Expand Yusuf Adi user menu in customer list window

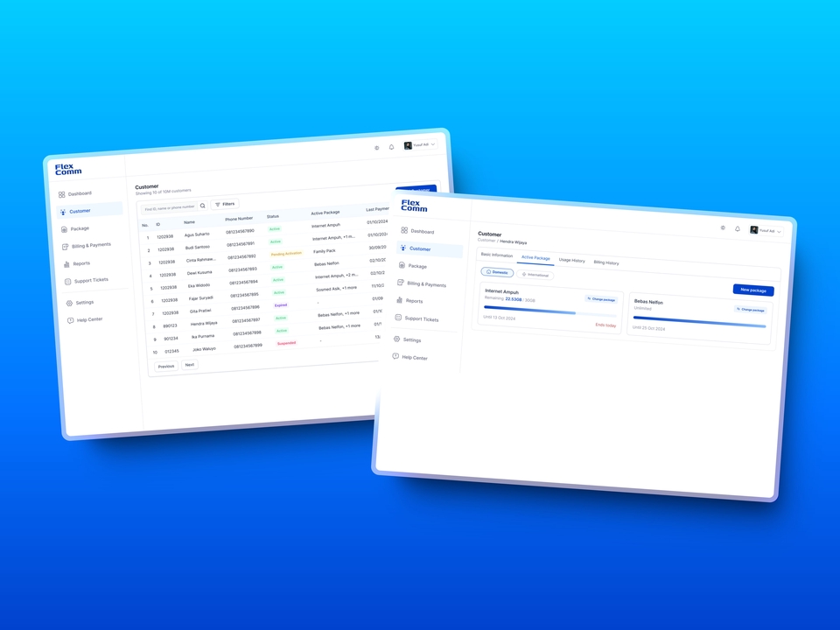click(x=420, y=144)
